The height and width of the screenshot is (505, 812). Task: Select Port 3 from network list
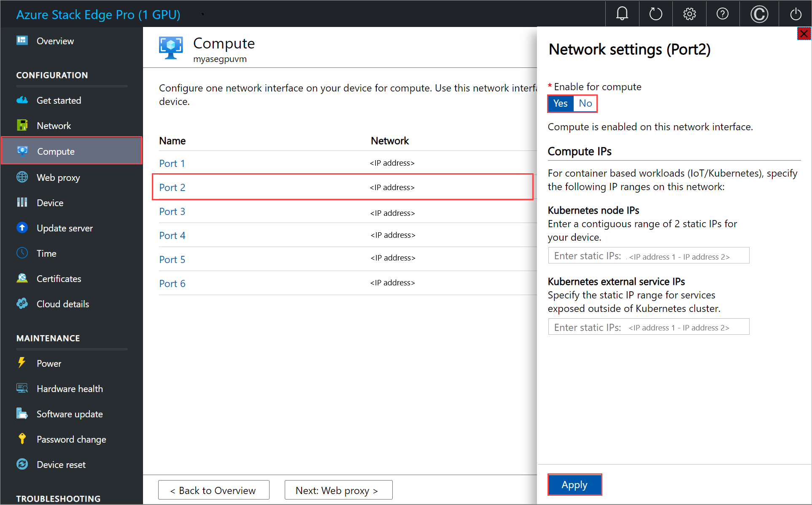[171, 211]
